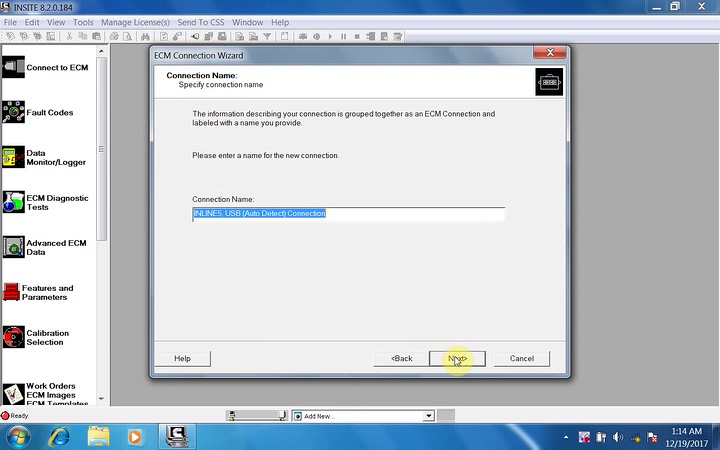
Task: Open the Fault Codes sidebar icon
Action: point(13,112)
